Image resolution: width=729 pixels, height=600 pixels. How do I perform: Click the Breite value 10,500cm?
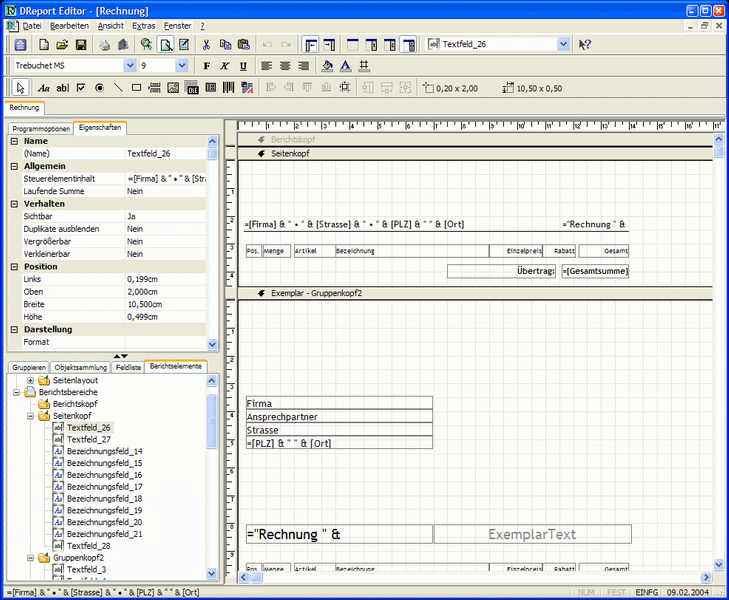165,304
